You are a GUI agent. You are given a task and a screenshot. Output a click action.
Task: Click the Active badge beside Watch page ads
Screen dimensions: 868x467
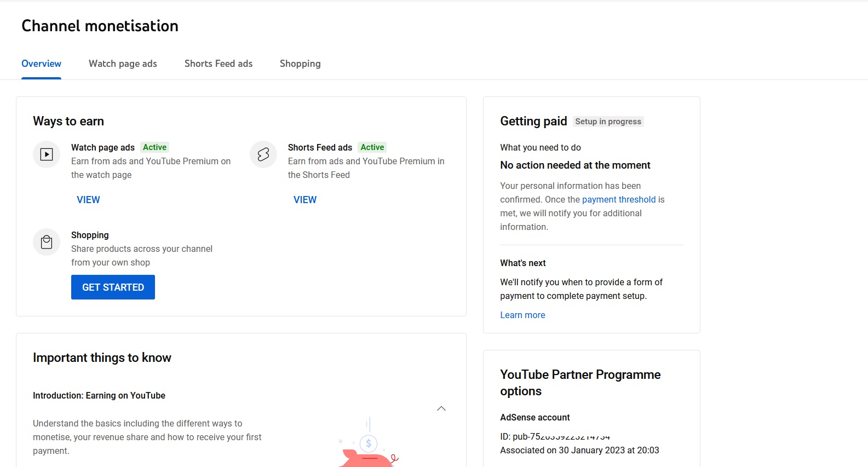154,147
